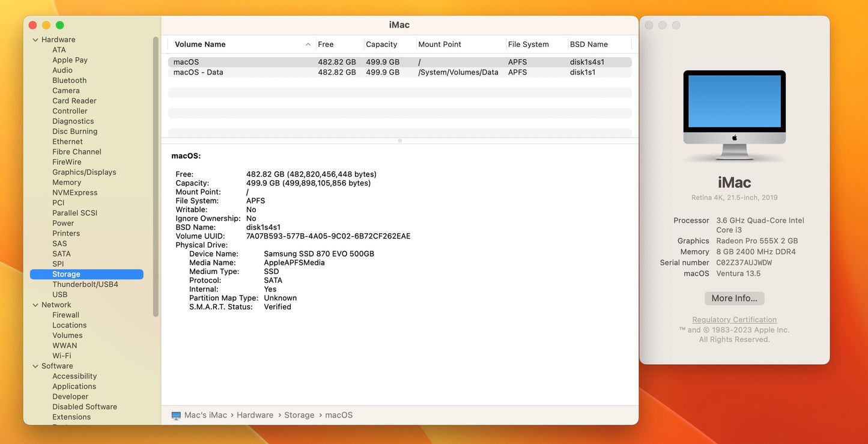Open the Regulatory Certification link
868x444 pixels.
[x=734, y=320]
